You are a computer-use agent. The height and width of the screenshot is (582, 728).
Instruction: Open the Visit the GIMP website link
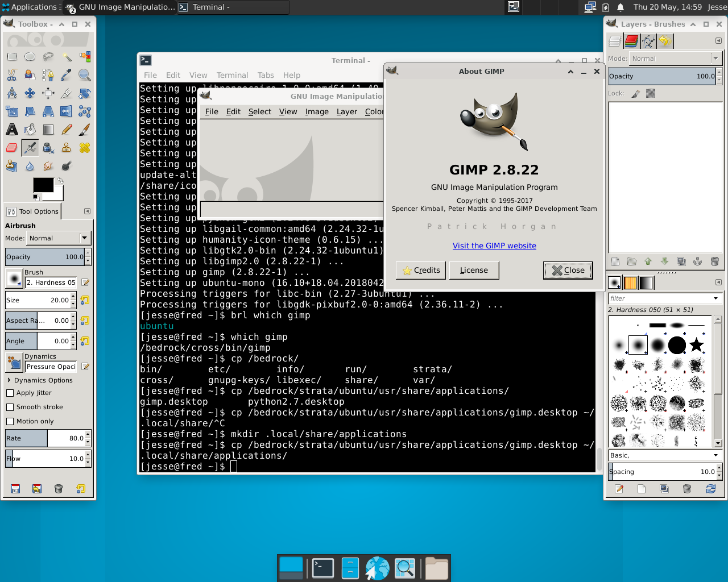point(494,246)
